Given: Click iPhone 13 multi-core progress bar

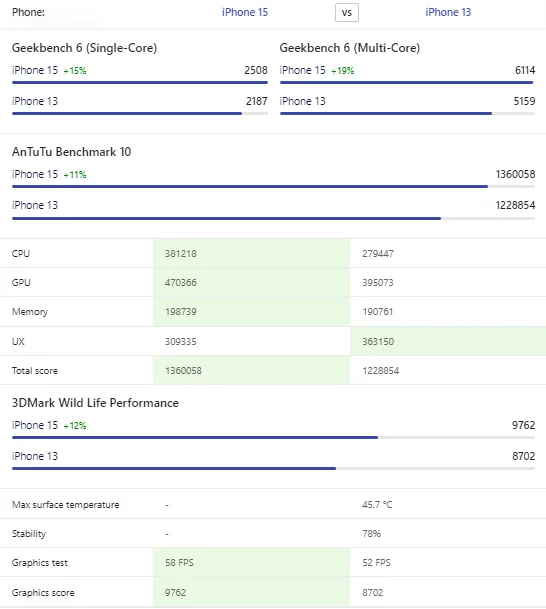Looking at the screenshot, I should 407,113.
